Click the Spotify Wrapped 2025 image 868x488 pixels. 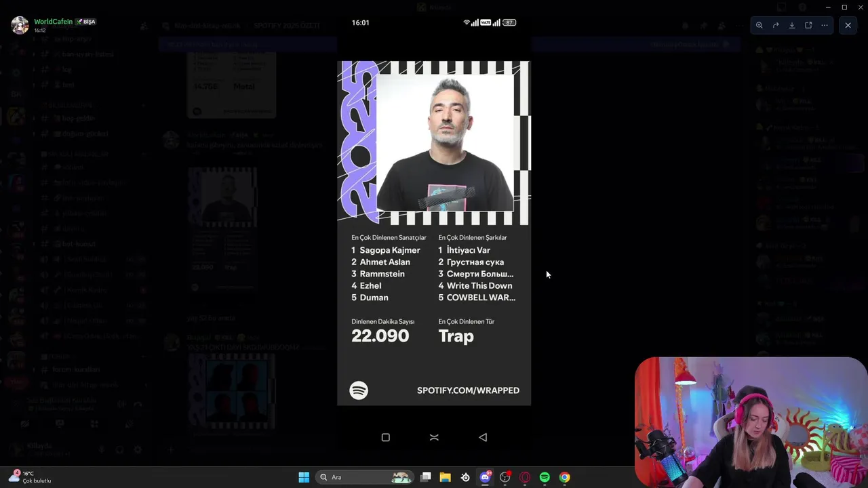pos(434,233)
